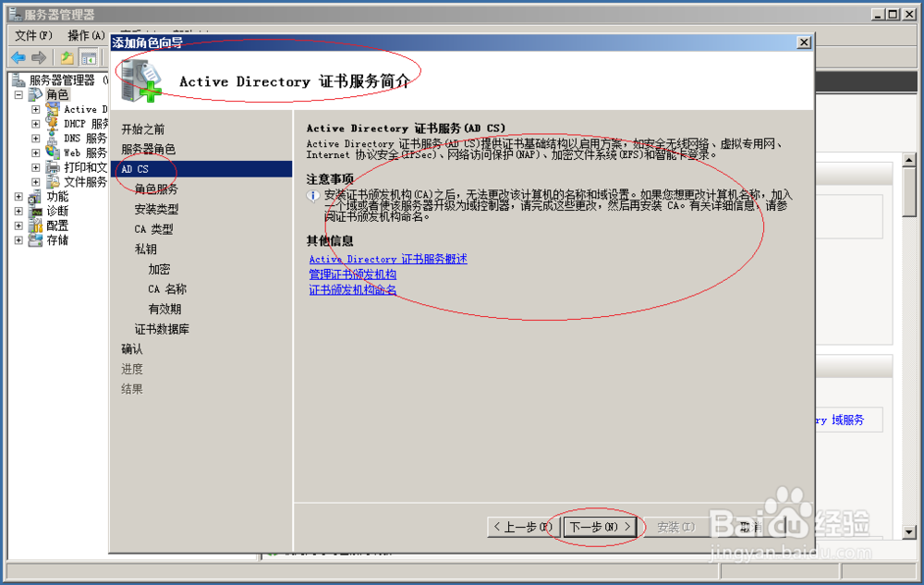Open the 文件(F) menu

pos(33,35)
